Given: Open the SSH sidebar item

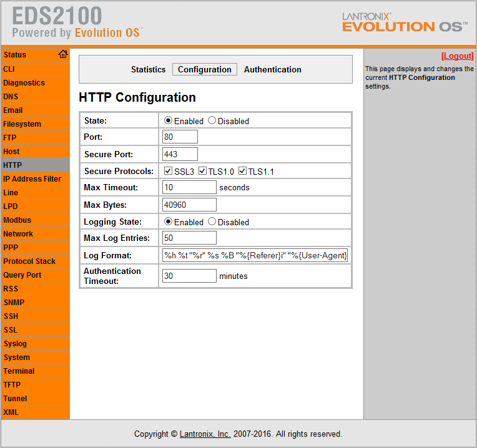Looking at the screenshot, I should click(36, 316).
